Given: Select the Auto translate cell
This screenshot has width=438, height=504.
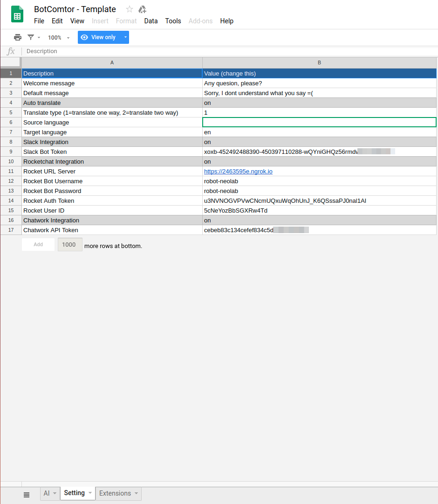Looking at the screenshot, I should click(112, 103).
